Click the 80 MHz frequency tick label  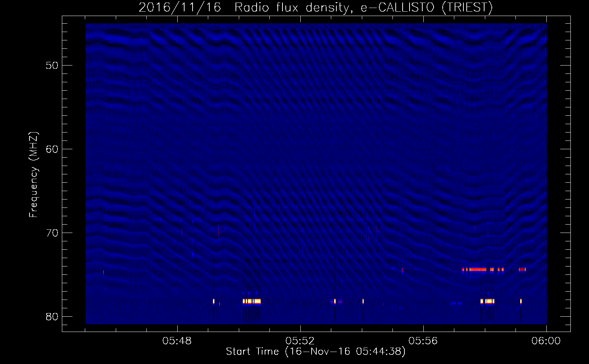52,317
